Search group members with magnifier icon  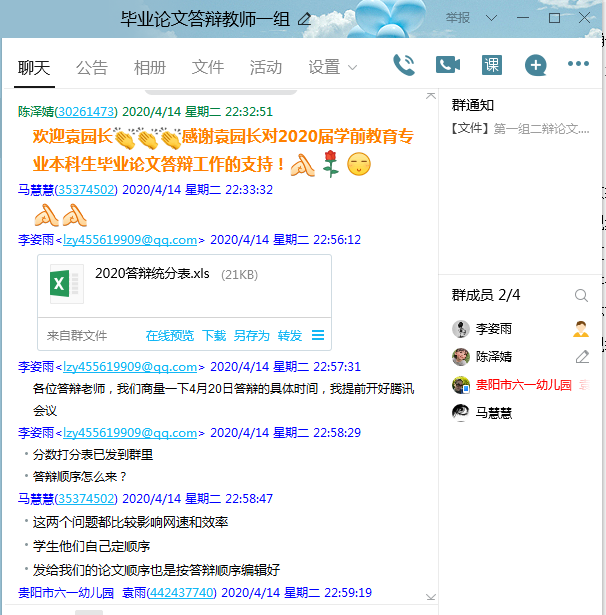581,296
